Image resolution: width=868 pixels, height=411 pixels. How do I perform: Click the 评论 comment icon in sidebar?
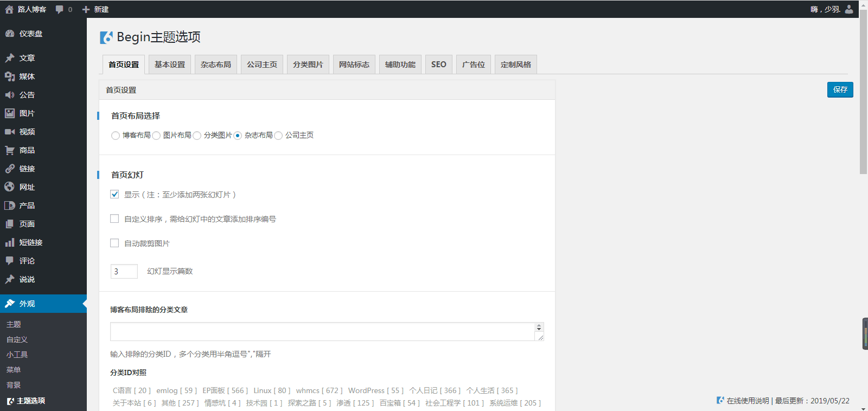10,261
